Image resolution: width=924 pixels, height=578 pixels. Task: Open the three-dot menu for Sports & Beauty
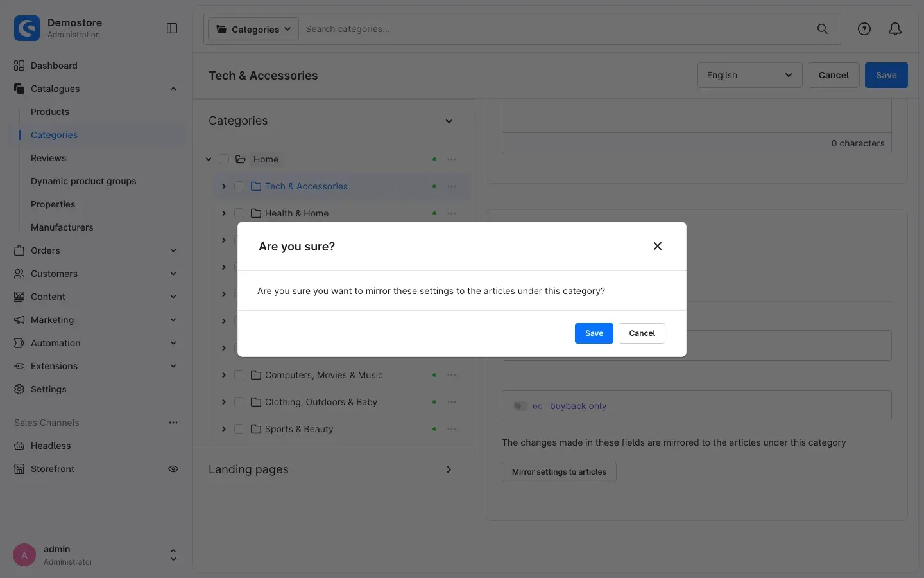452,429
